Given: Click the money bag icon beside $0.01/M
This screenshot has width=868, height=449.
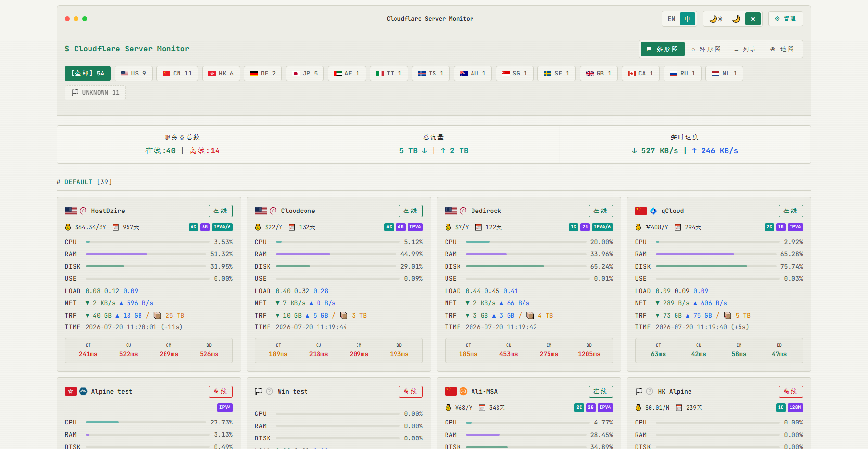Looking at the screenshot, I should pos(638,408).
